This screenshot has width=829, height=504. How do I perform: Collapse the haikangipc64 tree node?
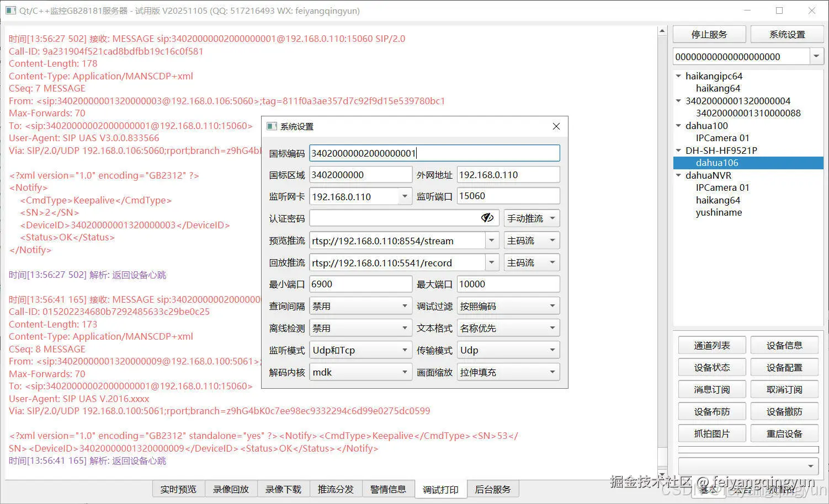tap(678, 76)
